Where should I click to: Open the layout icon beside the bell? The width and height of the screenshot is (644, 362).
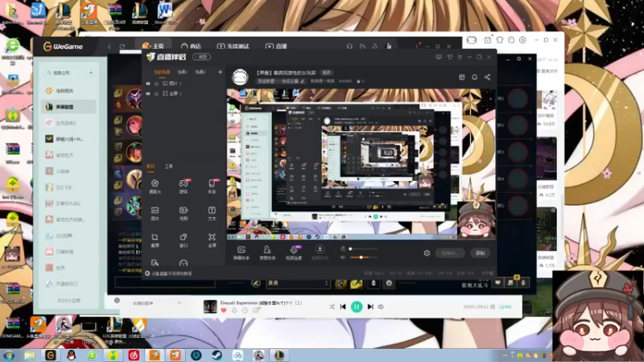(461, 77)
